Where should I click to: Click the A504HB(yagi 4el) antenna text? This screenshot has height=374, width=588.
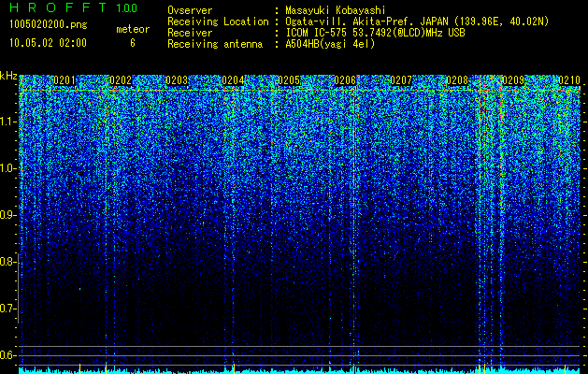point(330,44)
